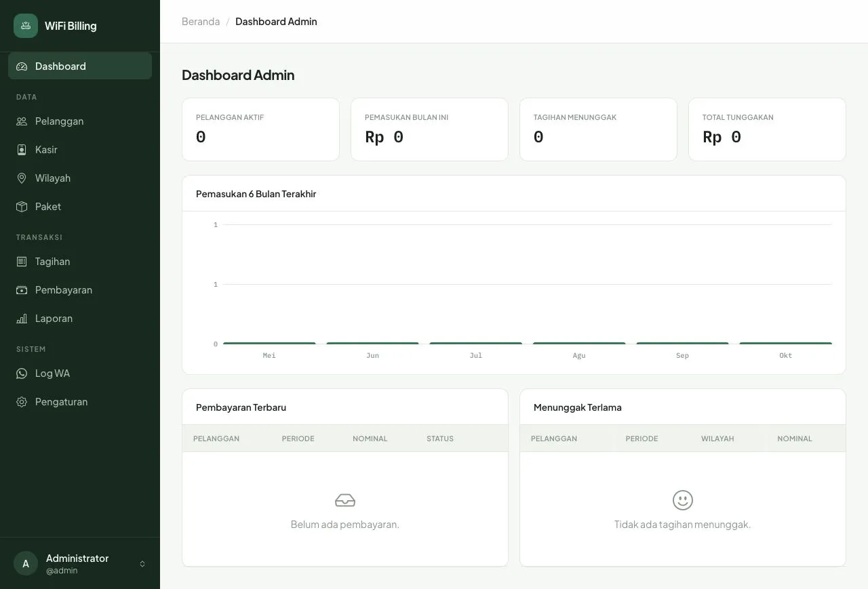Click the Tagihan Menunggak label
The image size is (868, 589).
coord(575,117)
